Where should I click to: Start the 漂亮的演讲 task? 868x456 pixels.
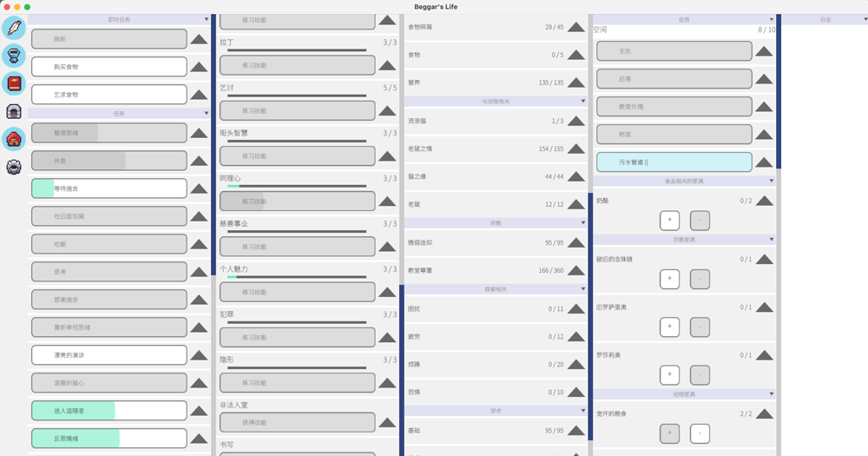pyautogui.click(x=109, y=355)
